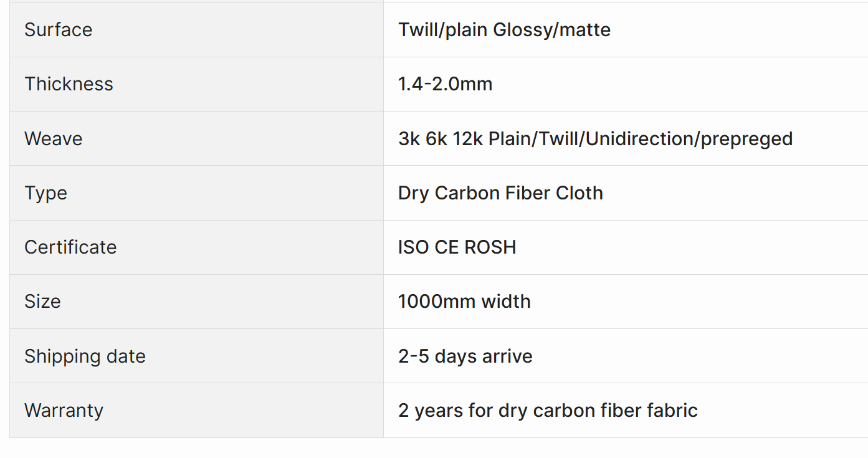Select the '1.4-2.0mm' thickness value
Image resolution: width=868 pixels, height=458 pixels.
coord(445,84)
